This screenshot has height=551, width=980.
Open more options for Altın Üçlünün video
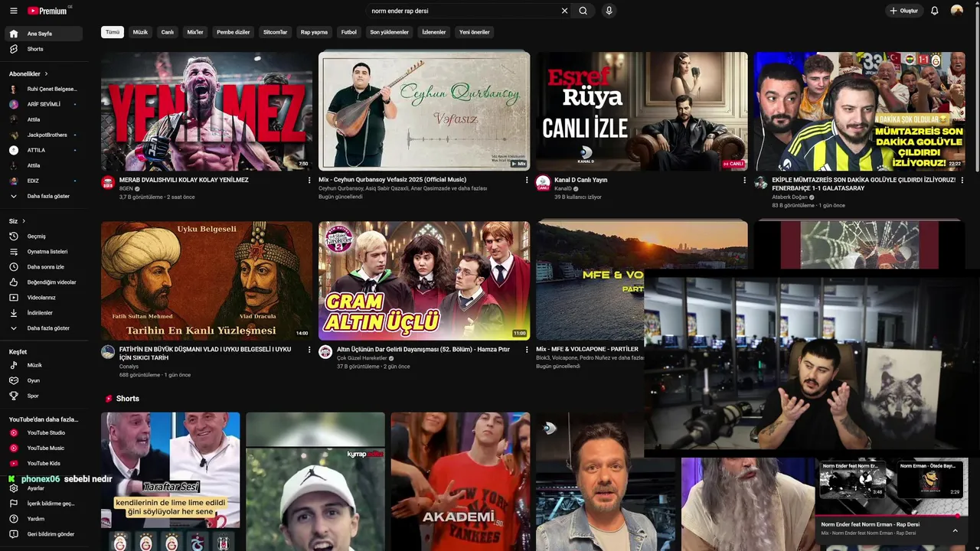[x=527, y=350]
